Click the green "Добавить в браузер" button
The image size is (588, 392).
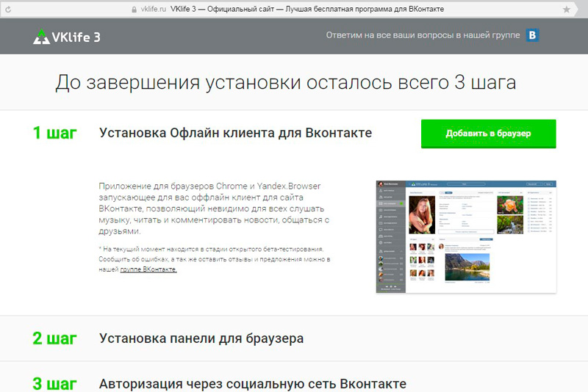[488, 134]
